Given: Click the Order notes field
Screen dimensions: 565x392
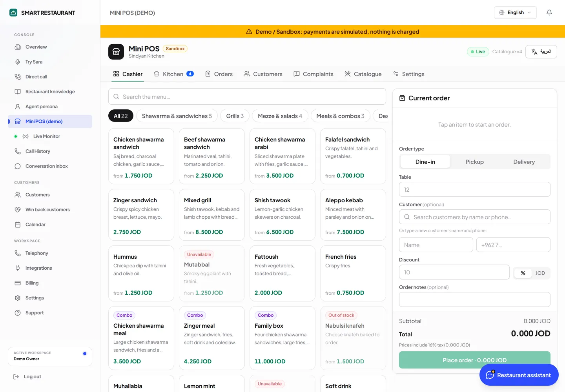Looking at the screenshot, I should 475,299.
